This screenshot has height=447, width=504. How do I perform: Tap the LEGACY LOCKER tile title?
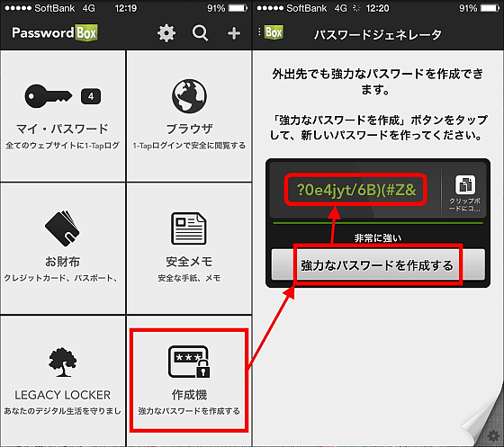tap(62, 395)
